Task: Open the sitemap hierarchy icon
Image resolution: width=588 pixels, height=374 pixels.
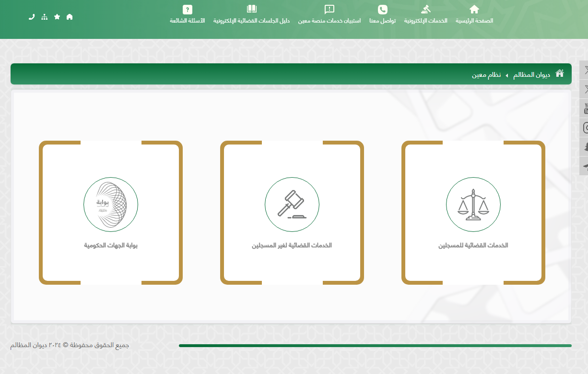Action: click(x=45, y=17)
